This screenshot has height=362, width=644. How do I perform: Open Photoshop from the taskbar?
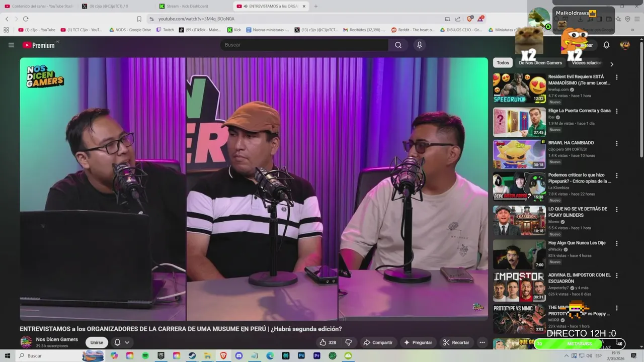click(301, 356)
